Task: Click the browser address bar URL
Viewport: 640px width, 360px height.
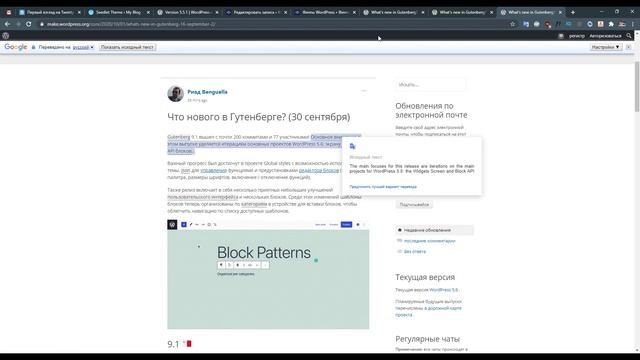Action: [x=131, y=24]
